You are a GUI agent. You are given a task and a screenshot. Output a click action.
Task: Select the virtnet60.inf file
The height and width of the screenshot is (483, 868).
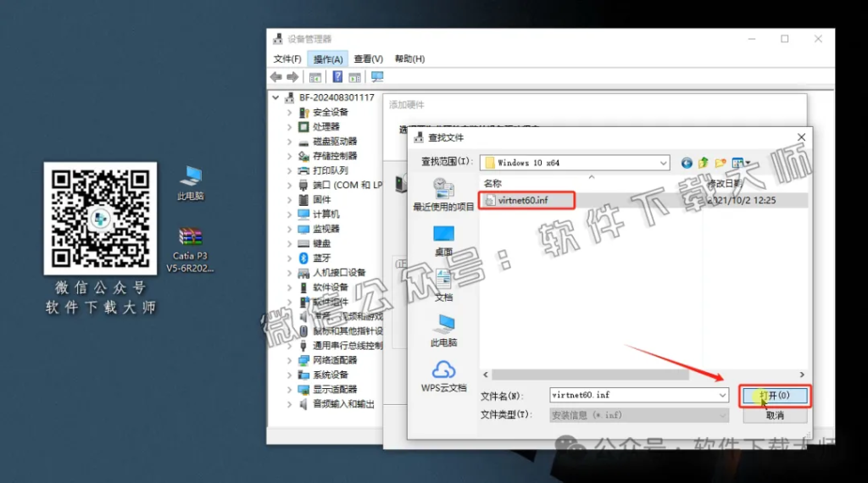click(523, 200)
